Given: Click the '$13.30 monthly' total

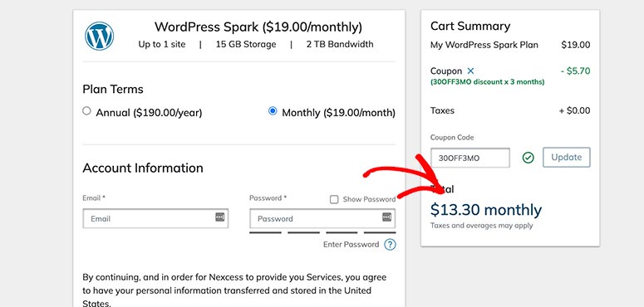Looking at the screenshot, I should pos(486,210).
